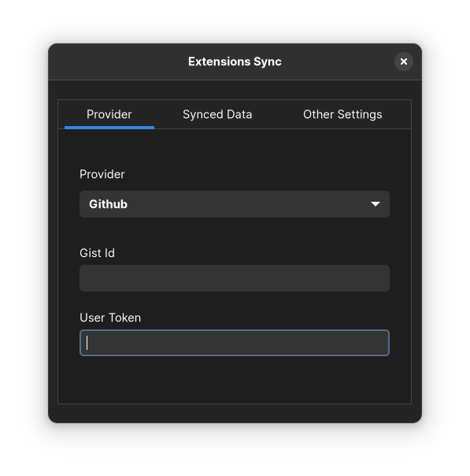Focus the Gist Id input field
470x476 pixels.
235,278
